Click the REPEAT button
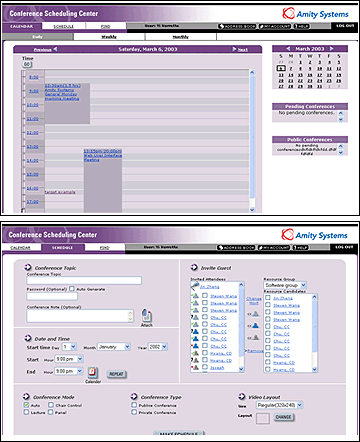Screen dimensions: 360x442 click(116, 374)
